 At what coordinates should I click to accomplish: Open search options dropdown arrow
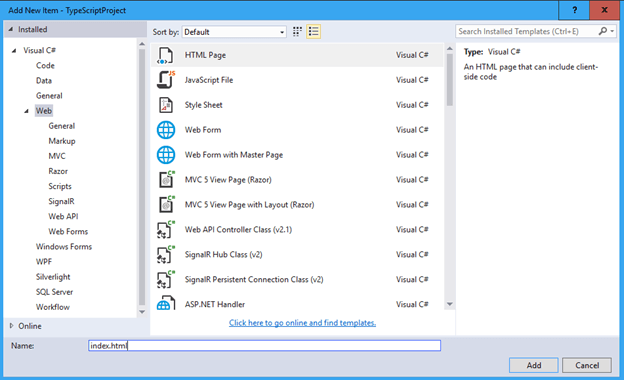coord(612,31)
